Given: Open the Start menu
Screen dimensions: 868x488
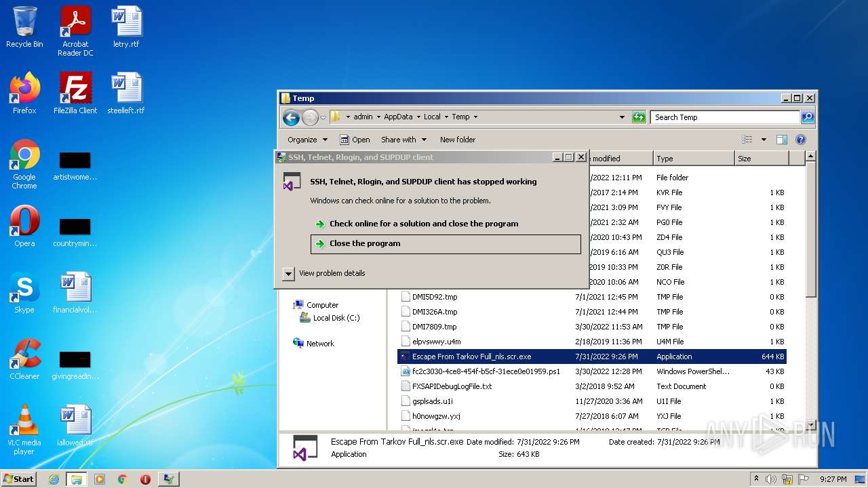Looking at the screenshot, I should pyautogui.click(x=18, y=479).
